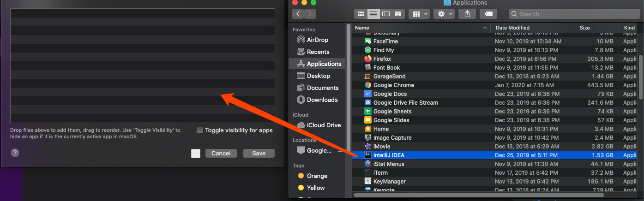
Task: Select the Orange tag in sidebar
Action: coord(317,176)
